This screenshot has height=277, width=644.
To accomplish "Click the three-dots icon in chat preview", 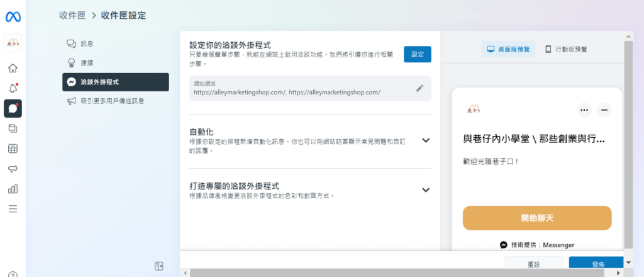I will click(x=585, y=110).
